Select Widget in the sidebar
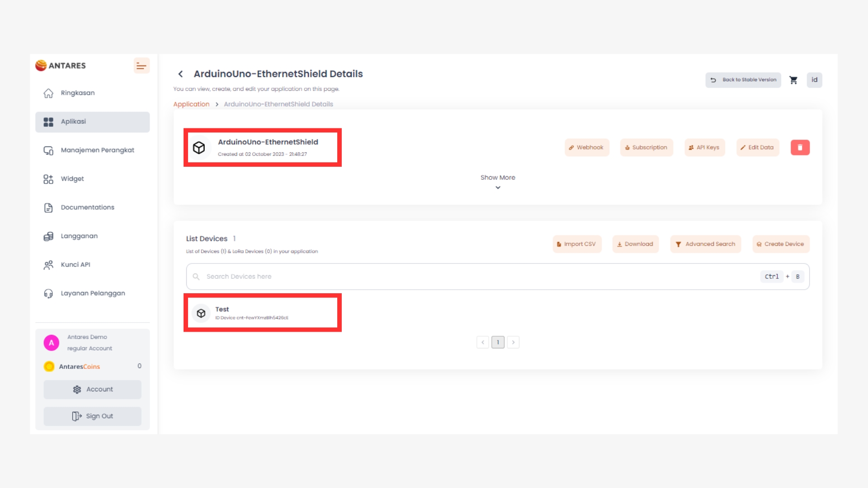868x488 pixels. click(72, 179)
